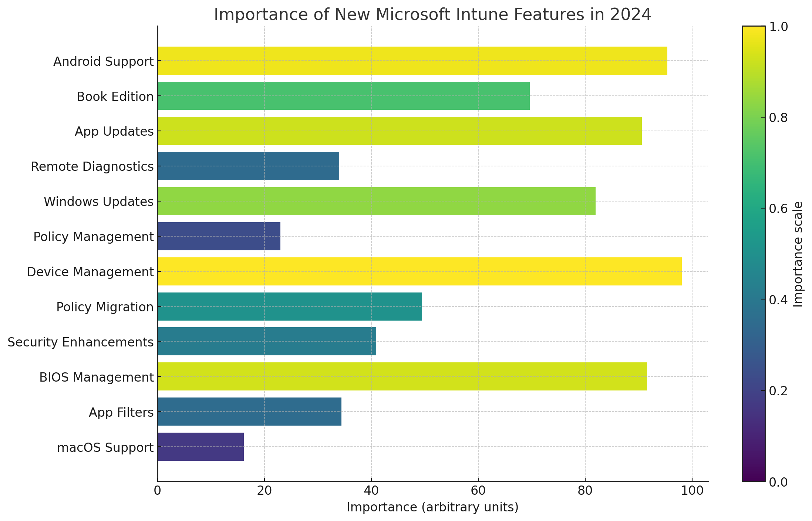Click the Book Edition green bar

tap(343, 96)
